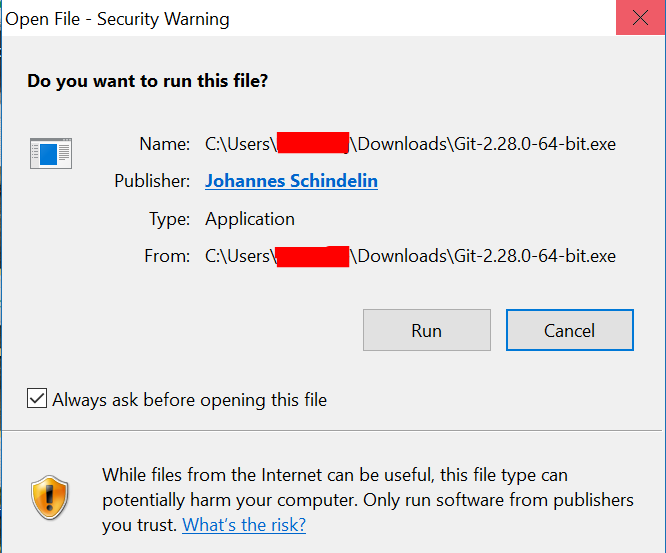This screenshot has width=666, height=553.
Task: Click the application file icon
Action: (50, 153)
